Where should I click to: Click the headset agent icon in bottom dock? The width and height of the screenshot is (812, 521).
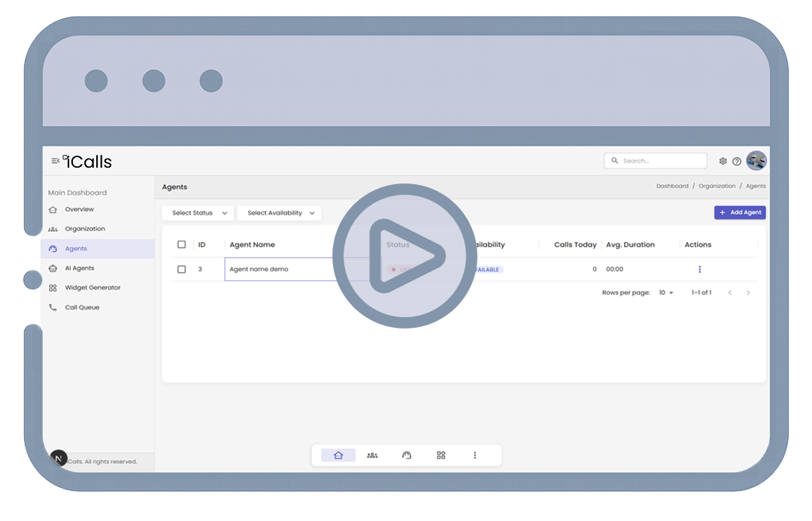pyautogui.click(x=407, y=455)
